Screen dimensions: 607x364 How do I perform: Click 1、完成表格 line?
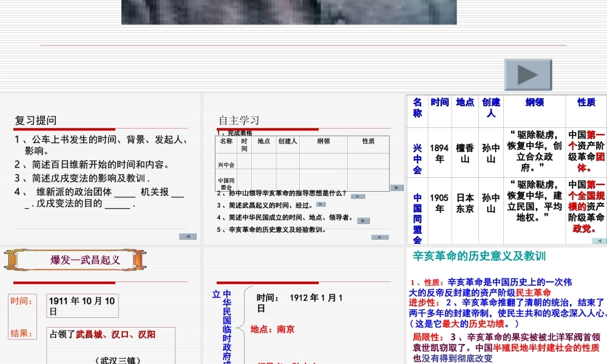tap(234, 133)
